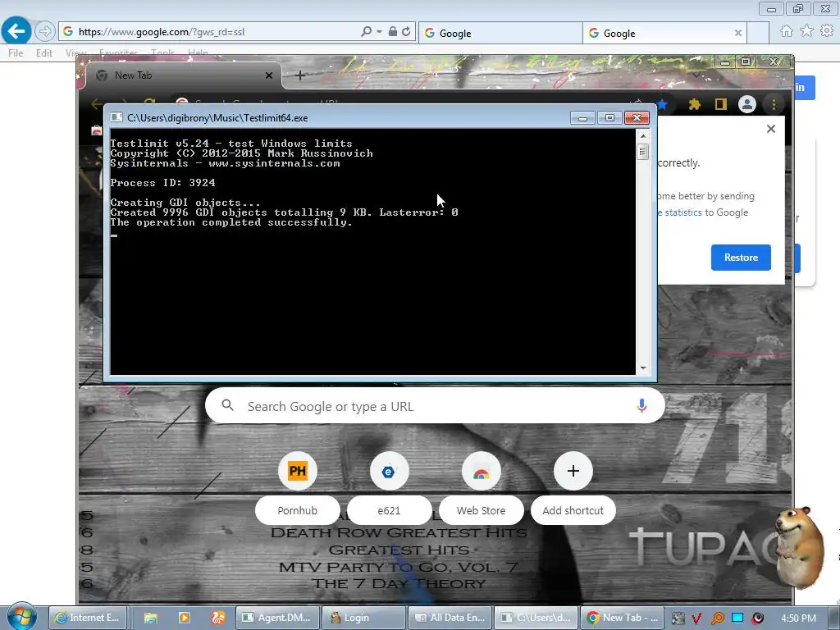This screenshot has width=840, height=630.
Task: Open IE favorites star icon
Action: tap(807, 32)
